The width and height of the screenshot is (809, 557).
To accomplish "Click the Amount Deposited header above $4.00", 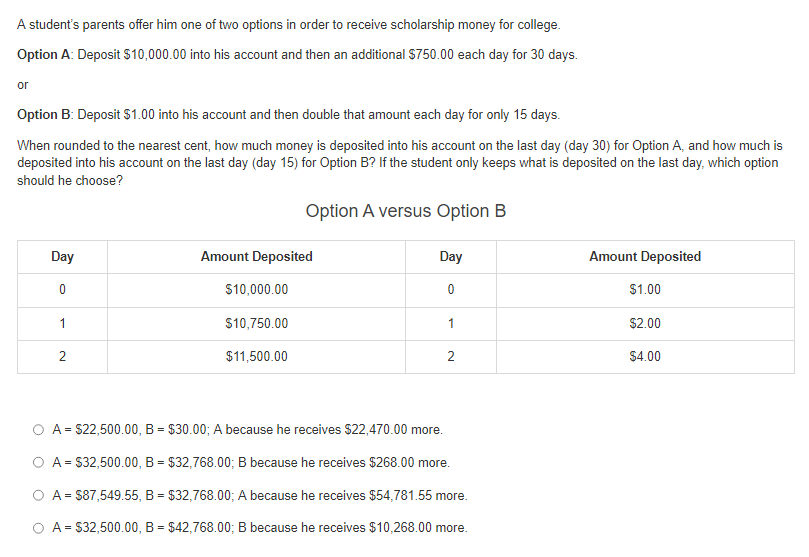I will pyautogui.click(x=645, y=257).
